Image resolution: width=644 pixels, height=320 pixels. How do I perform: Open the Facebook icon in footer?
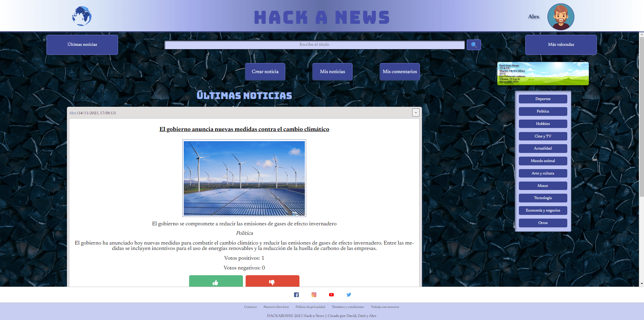296,295
